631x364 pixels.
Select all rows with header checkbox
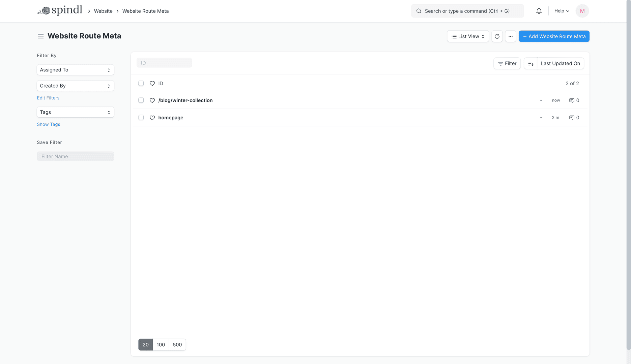pyautogui.click(x=141, y=83)
